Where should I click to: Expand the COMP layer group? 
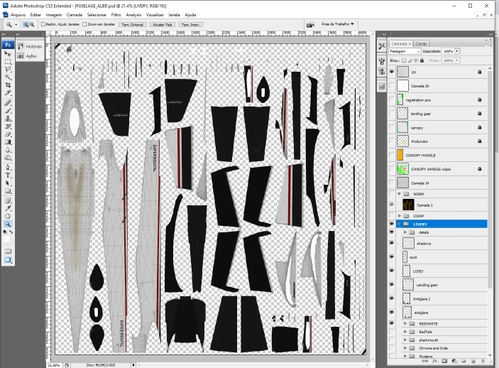tap(399, 216)
